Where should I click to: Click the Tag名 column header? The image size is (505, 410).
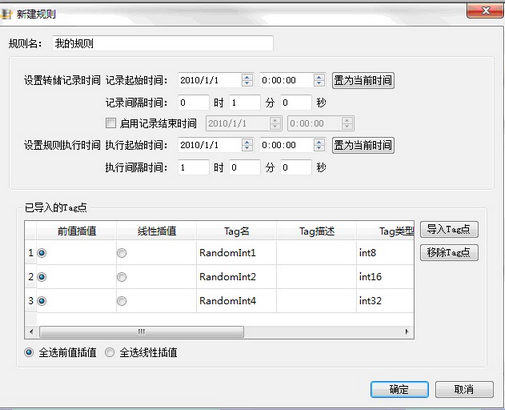(236, 231)
